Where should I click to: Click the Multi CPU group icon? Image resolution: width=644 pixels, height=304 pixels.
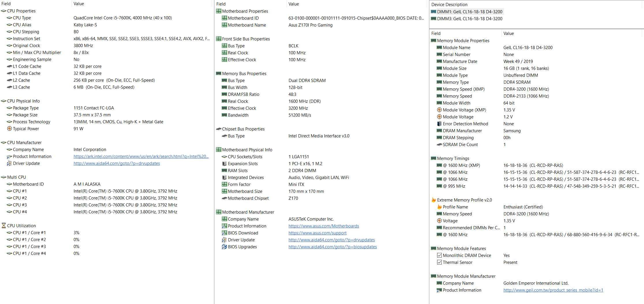[3, 177]
